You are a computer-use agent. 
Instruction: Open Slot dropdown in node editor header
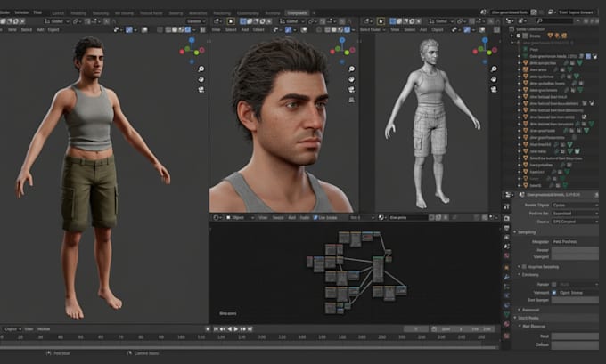pyautogui.click(x=362, y=218)
